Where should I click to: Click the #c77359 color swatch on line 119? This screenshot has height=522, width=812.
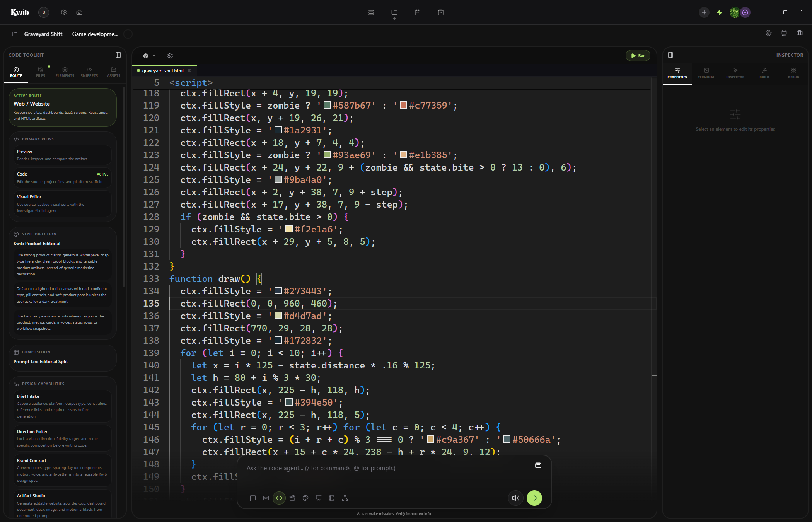(x=403, y=105)
